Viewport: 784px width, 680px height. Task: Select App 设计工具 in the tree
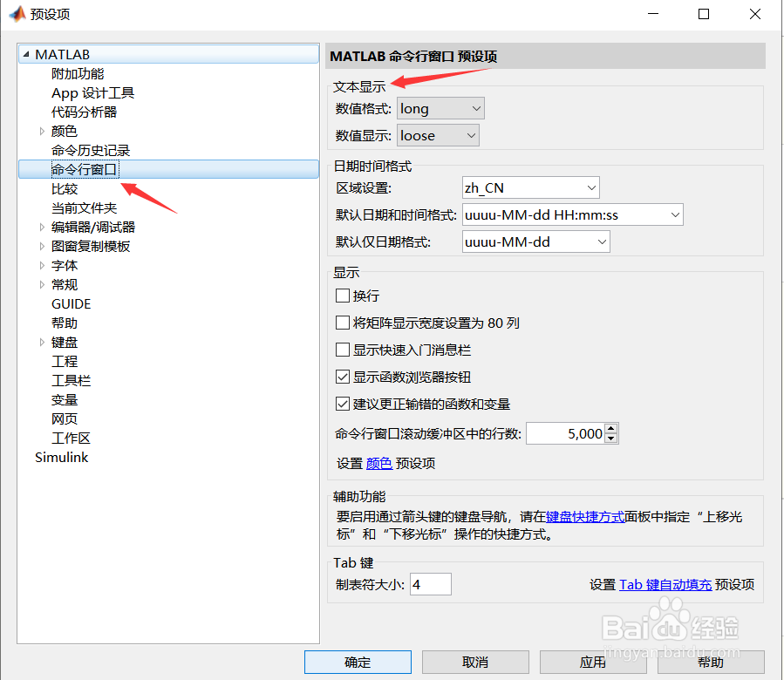pyautogui.click(x=93, y=93)
